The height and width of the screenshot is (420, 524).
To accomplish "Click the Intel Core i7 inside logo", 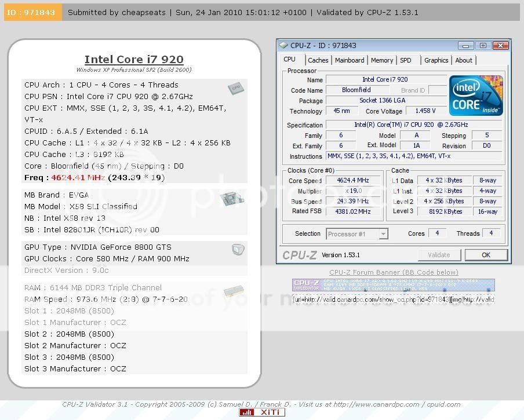I will pyautogui.click(x=476, y=96).
